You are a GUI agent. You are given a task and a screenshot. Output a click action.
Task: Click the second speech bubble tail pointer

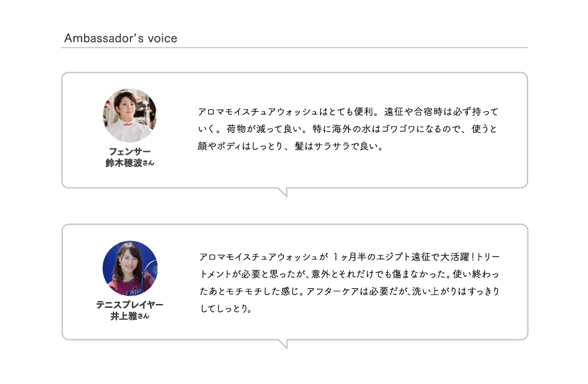tap(283, 344)
